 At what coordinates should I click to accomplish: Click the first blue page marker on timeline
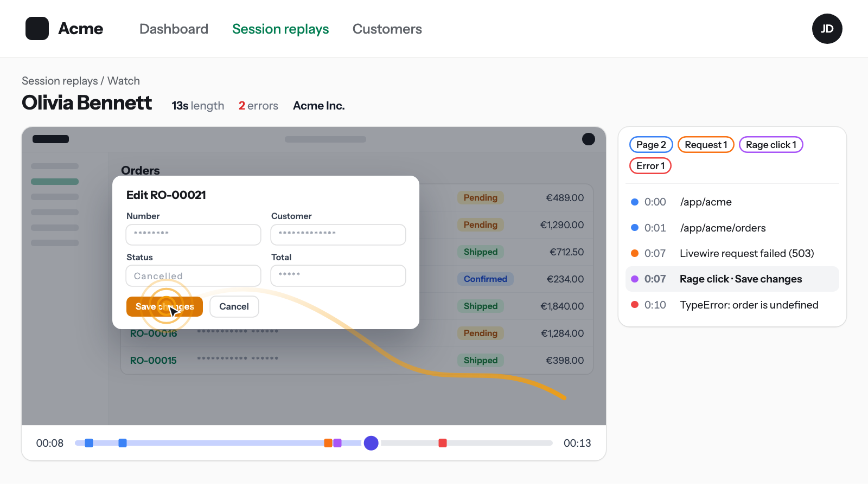pos(89,443)
